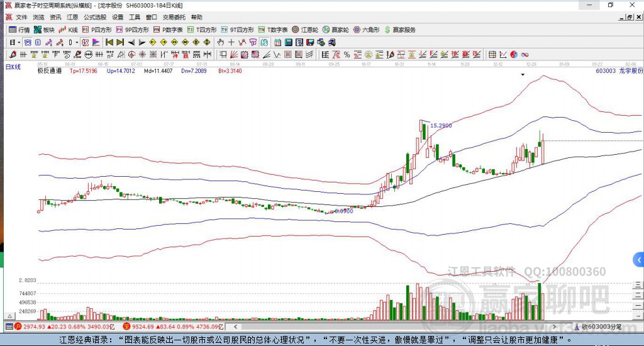Expand the blue side panel chevron
This screenshot has width=644, height=346.
point(639,260)
